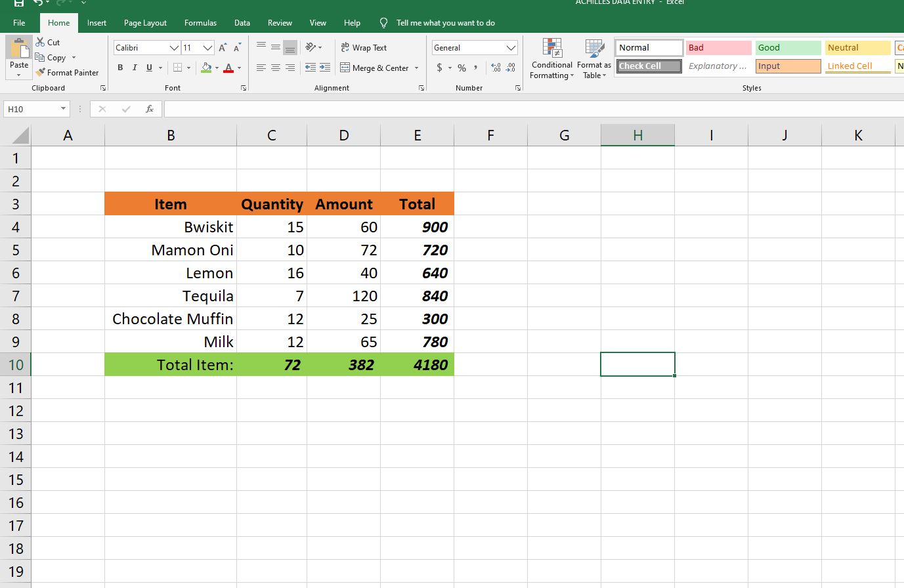904x588 pixels.
Task: Expand the Merge & Center dropdown arrow
Action: coord(416,68)
